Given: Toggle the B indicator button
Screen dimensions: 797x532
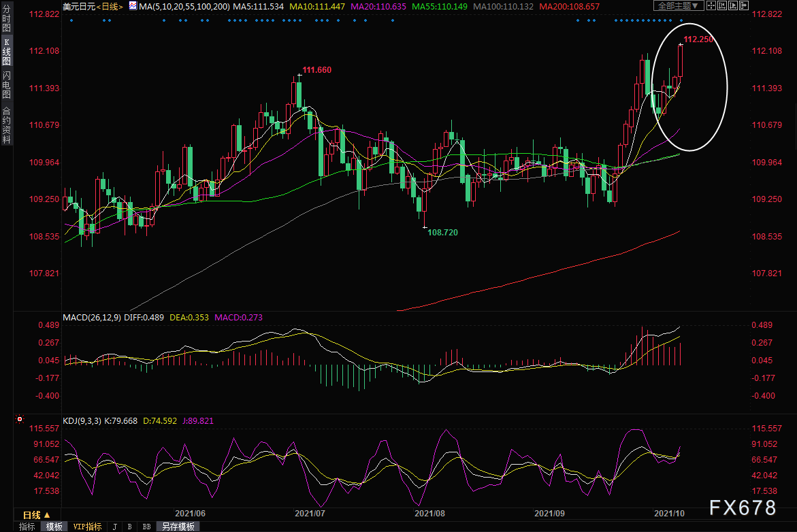Looking at the screenshot, I should tap(129, 527).
